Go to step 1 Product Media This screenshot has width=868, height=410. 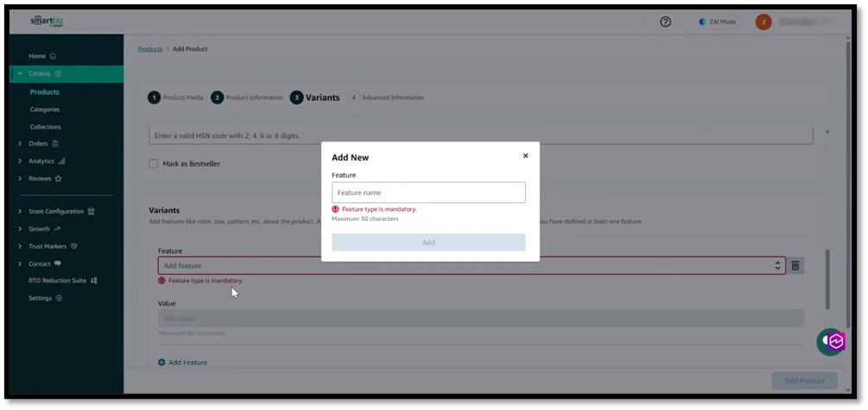[x=175, y=98]
